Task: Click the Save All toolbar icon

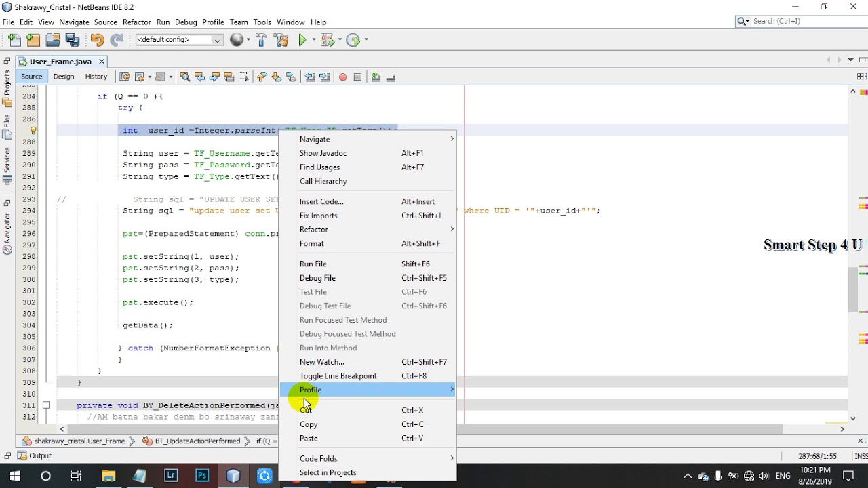Action: pyautogui.click(x=73, y=40)
